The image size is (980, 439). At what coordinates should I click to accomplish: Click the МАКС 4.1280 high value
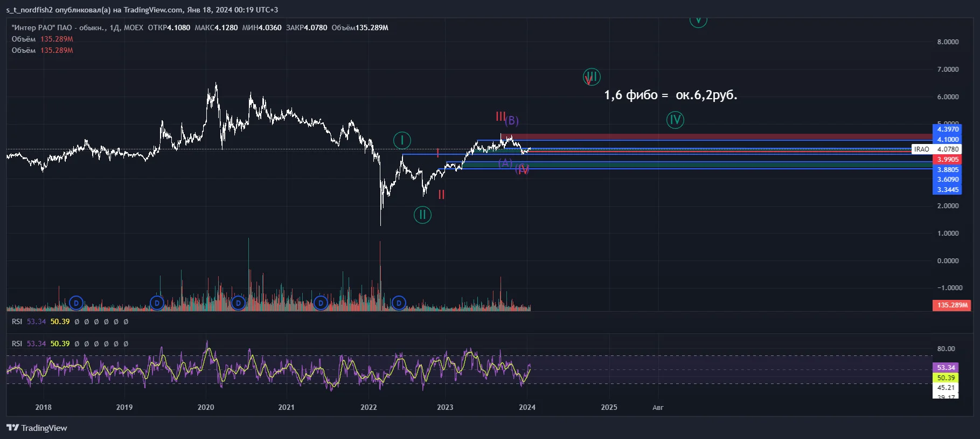pos(216,28)
